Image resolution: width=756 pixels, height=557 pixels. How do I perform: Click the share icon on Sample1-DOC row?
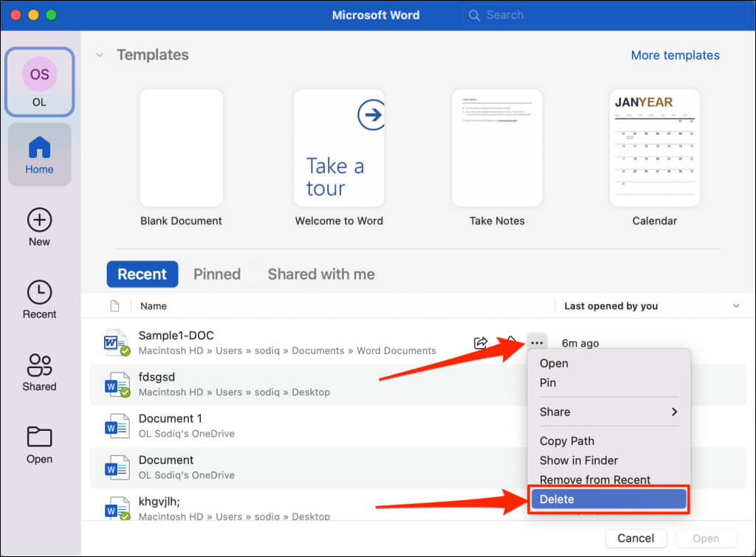click(x=481, y=342)
